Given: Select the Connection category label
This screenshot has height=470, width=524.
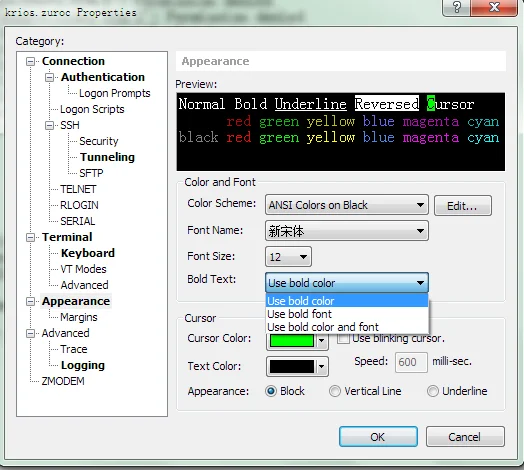Looking at the screenshot, I should tap(73, 61).
